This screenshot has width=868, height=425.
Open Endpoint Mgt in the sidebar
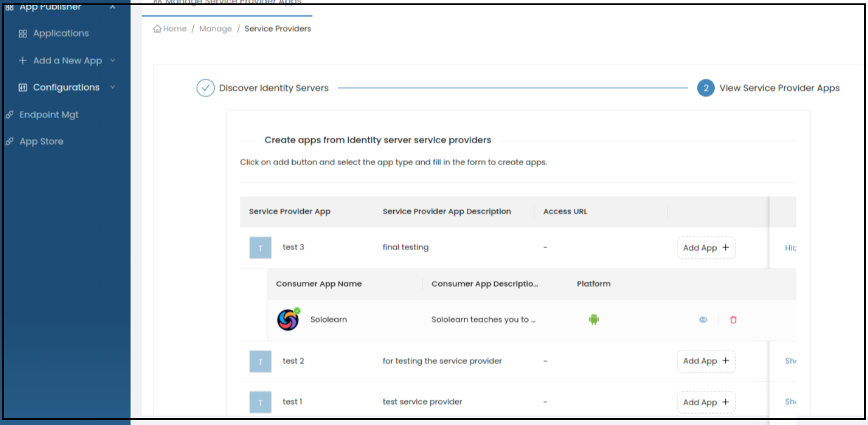(x=49, y=115)
